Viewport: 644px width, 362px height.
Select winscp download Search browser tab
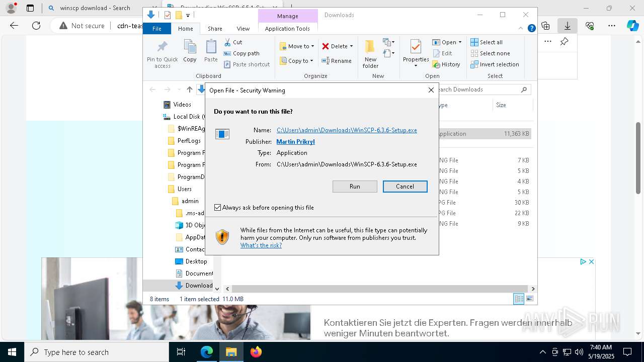(95, 8)
